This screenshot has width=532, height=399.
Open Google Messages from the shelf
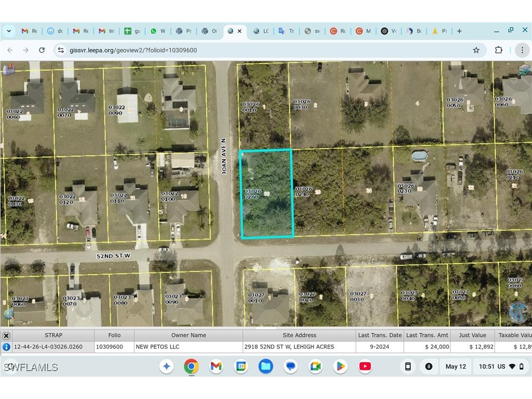[x=290, y=366]
